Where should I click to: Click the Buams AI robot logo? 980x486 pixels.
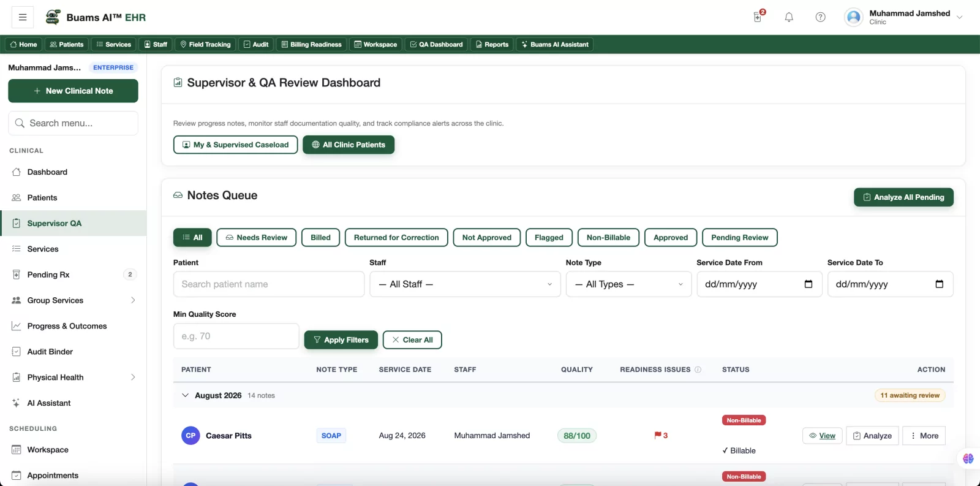click(53, 17)
